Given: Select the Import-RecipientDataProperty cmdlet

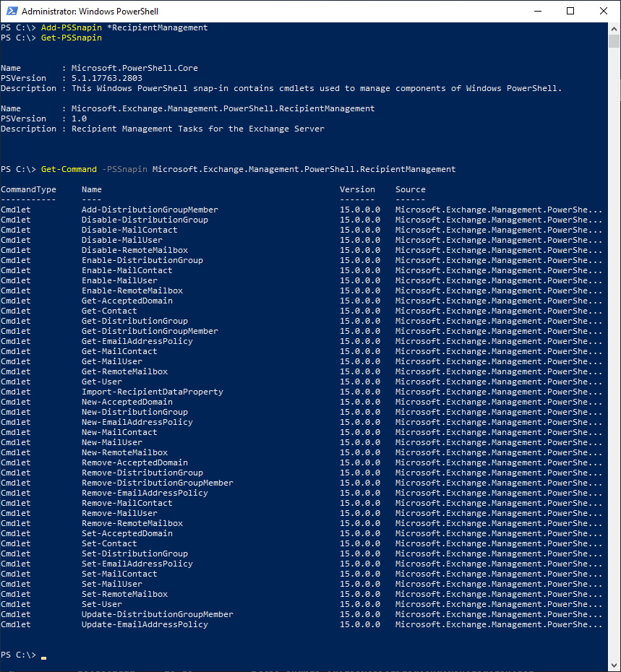Looking at the screenshot, I should (153, 392).
